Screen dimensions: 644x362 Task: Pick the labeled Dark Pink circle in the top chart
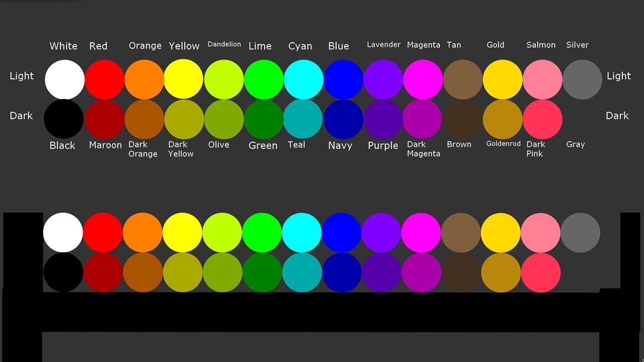(x=542, y=119)
